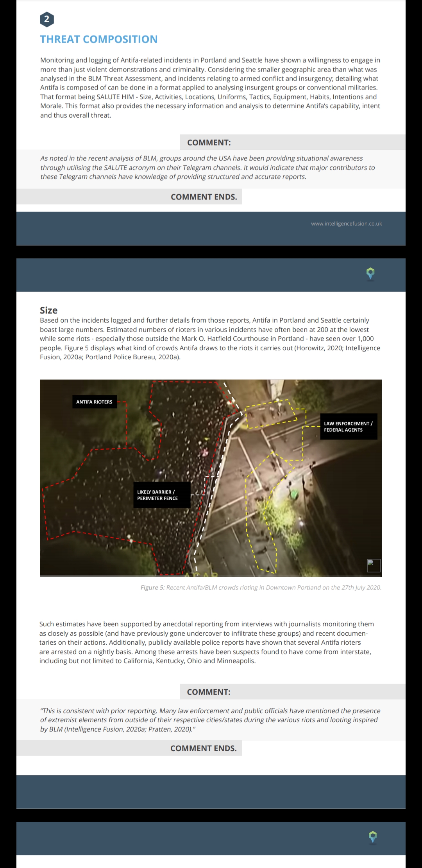422x868 pixels.
Task: Click the quote starting 'This is consistent with prior'
Action: click(x=210, y=720)
